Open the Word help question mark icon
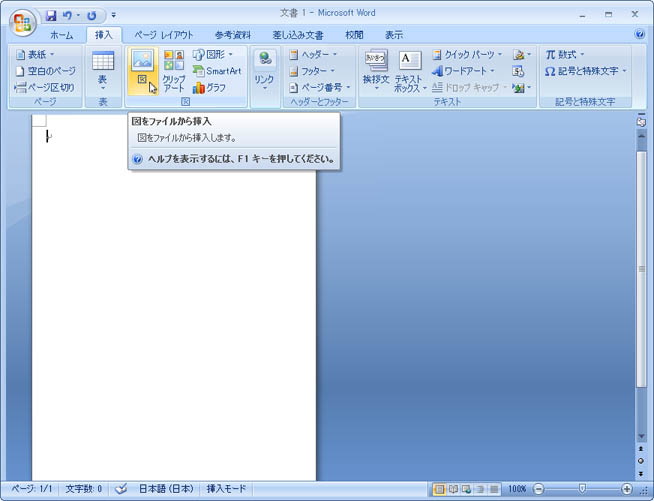The image size is (654, 501). tap(640, 34)
